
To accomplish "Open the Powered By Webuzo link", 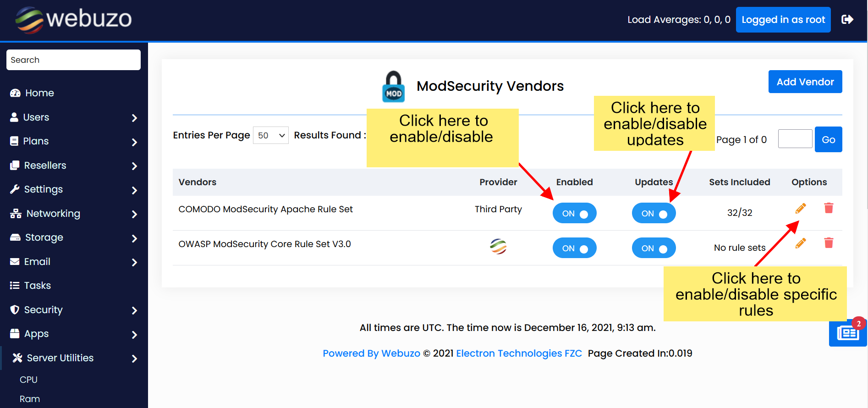I will pos(371,353).
